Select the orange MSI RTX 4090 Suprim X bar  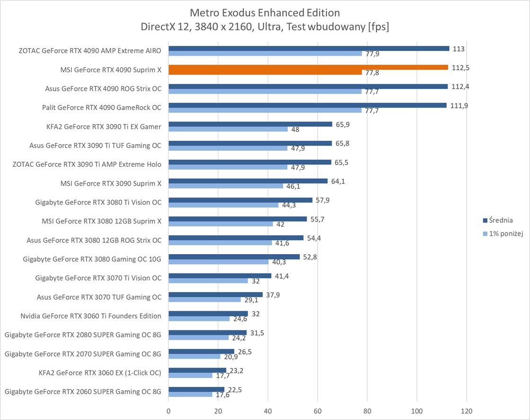(308, 67)
